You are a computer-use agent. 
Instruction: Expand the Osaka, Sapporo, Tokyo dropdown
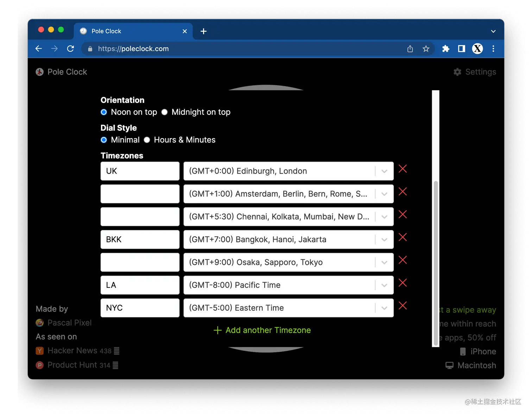coord(384,262)
